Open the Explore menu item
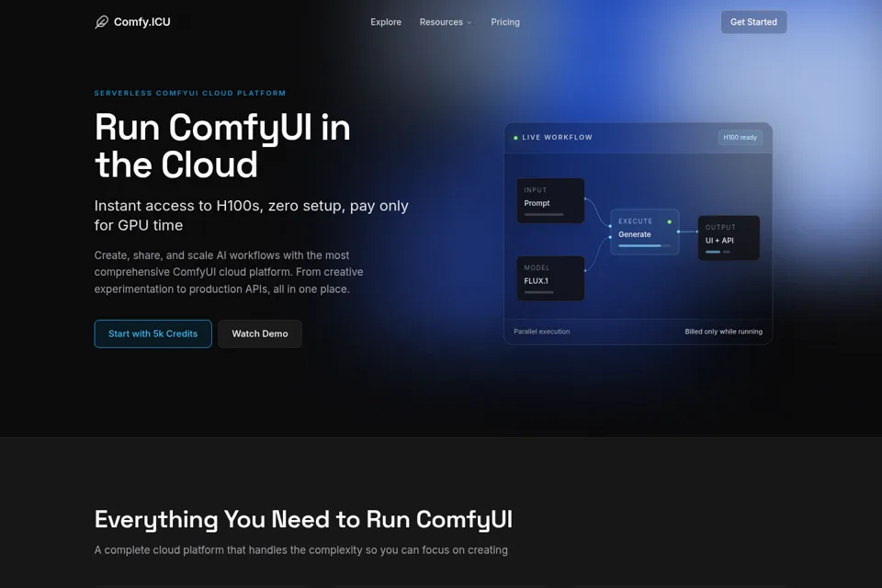882x588 pixels. pos(386,22)
